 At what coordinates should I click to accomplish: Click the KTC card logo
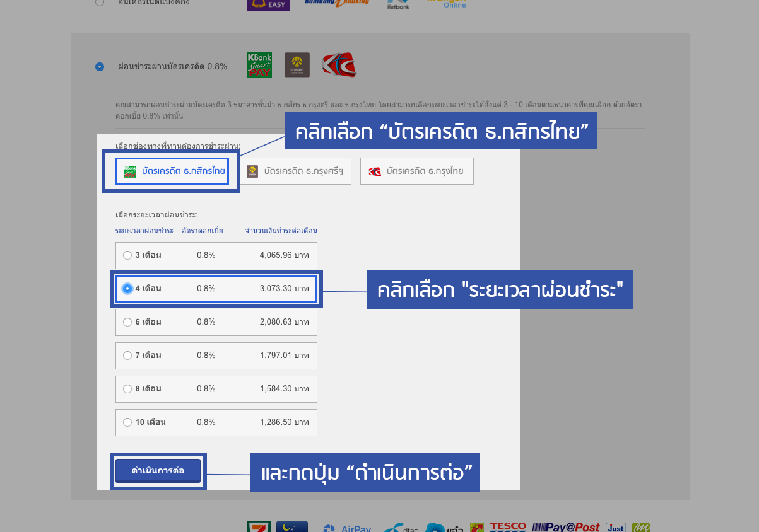click(x=339, y=65)
